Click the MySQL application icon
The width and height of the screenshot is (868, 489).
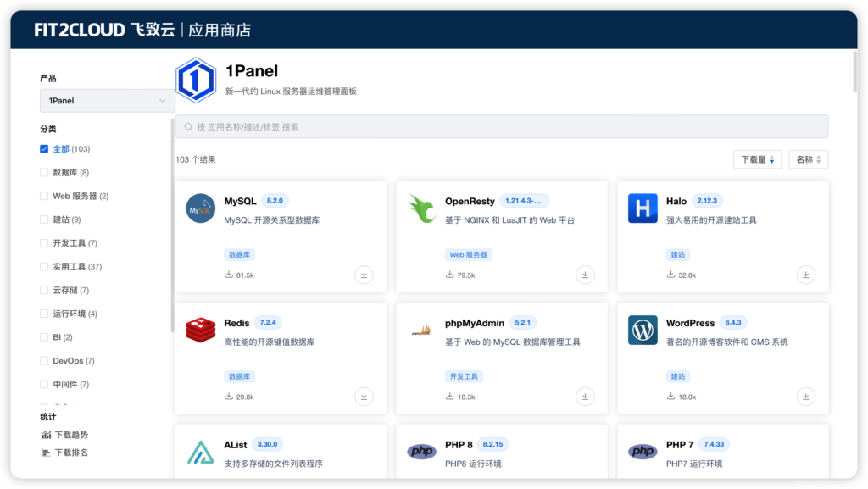200,208
